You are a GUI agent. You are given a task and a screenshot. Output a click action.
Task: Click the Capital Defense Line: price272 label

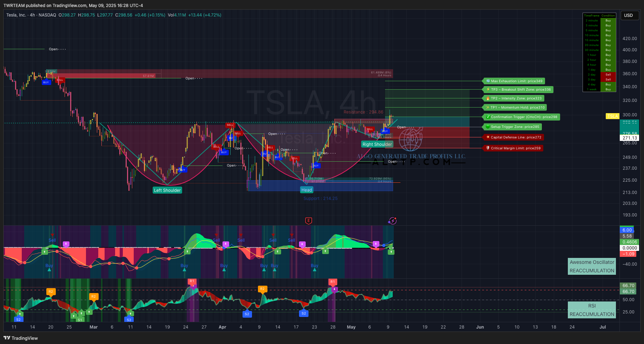click(x=513, y=137)
